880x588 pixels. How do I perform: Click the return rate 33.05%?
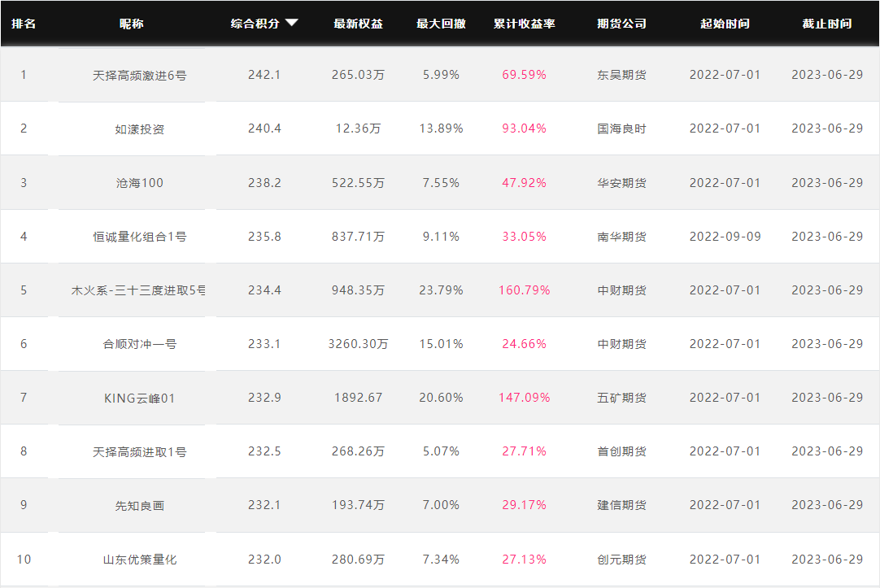[525, 236]
